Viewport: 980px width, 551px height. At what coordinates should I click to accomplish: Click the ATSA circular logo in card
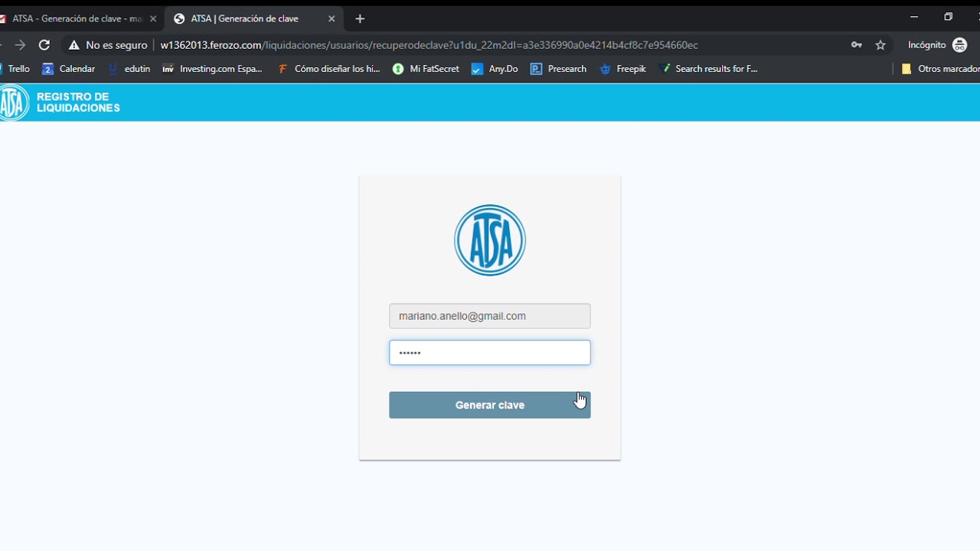click(490, 240)
